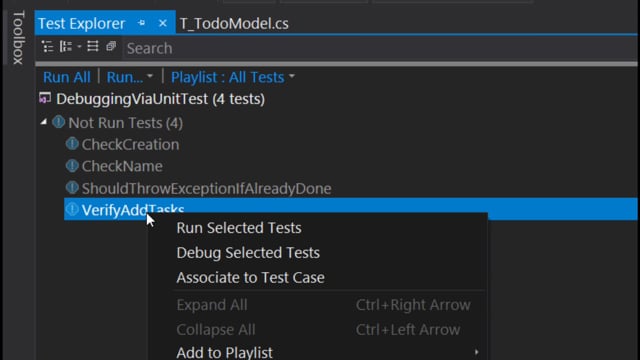Viewport: 640px width, 360px height.
Task: Focus the Test Explorer Search field
Action: (380, 48)
